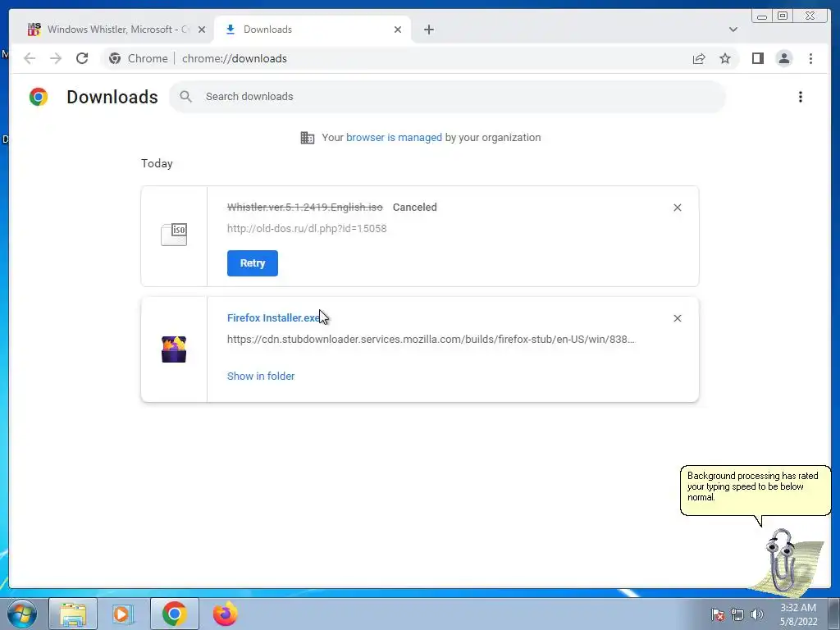Click the Chrome site info icon in address bar

pos(115,58)
